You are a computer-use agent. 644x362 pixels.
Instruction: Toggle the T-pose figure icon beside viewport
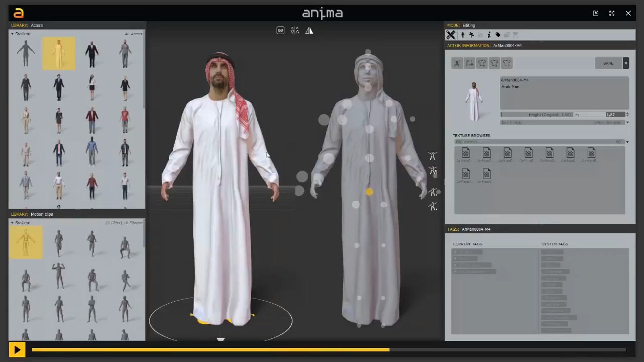tap(432, 156)
